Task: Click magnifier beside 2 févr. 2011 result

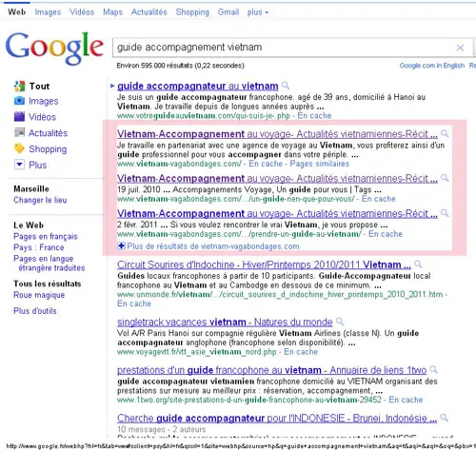Action: click(x=445, y=213)
